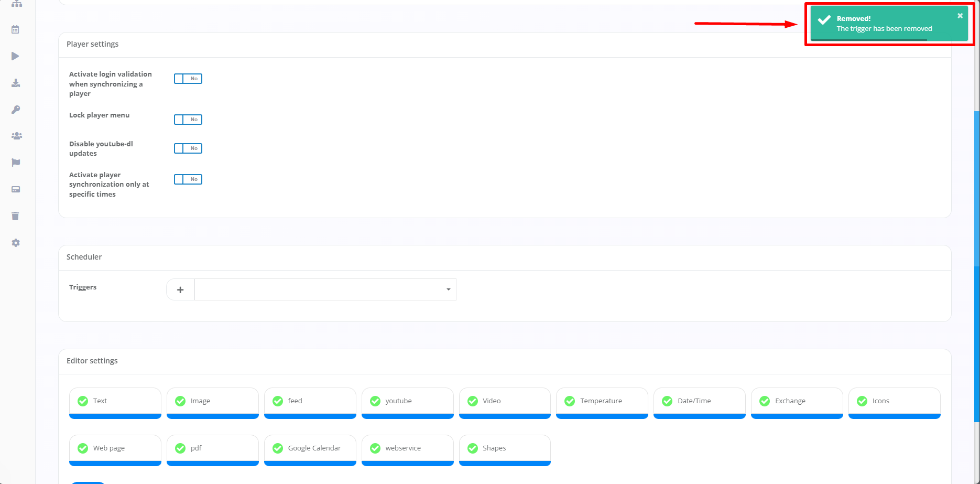Open the settings gear icon in sidebar

[16, 243]
